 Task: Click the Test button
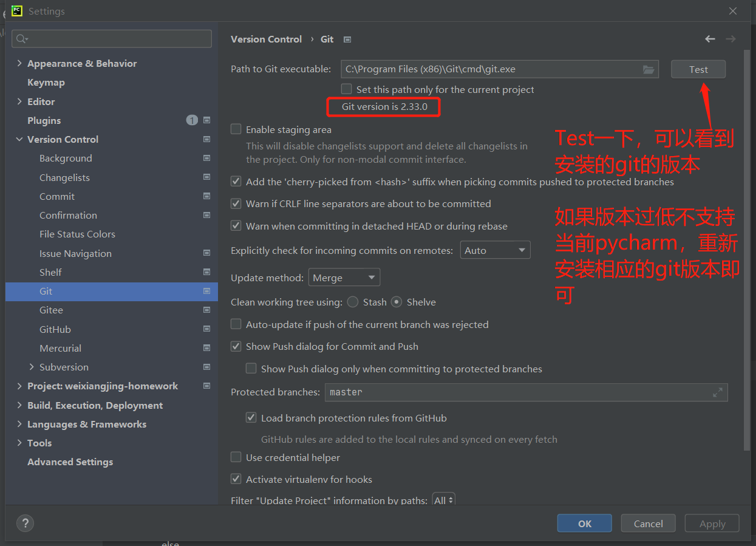pyautogui.click(x=698, y=69)
